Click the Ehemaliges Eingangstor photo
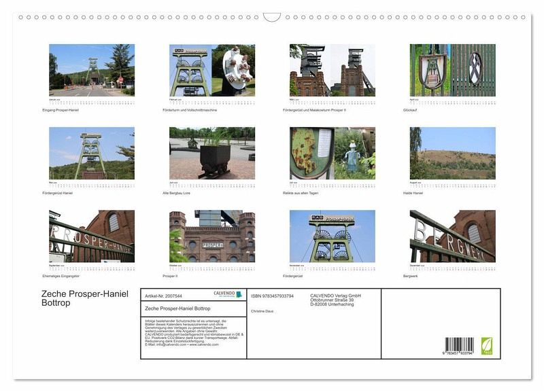544x392 pixels. tap(92, 236)
